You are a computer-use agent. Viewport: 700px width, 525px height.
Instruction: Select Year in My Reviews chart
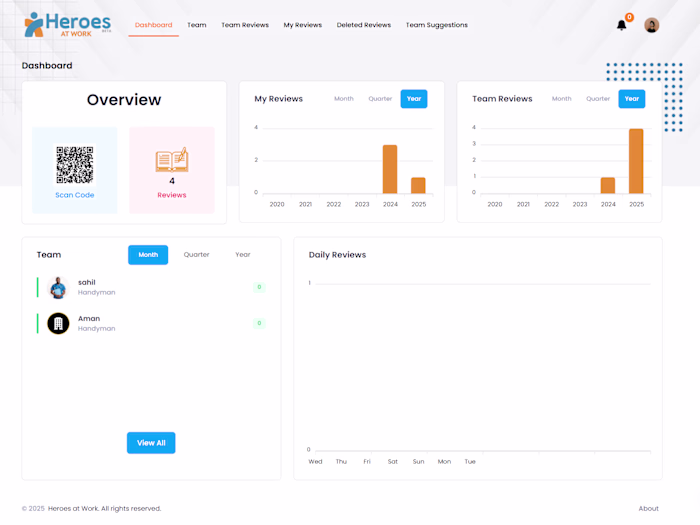[414, 99]
